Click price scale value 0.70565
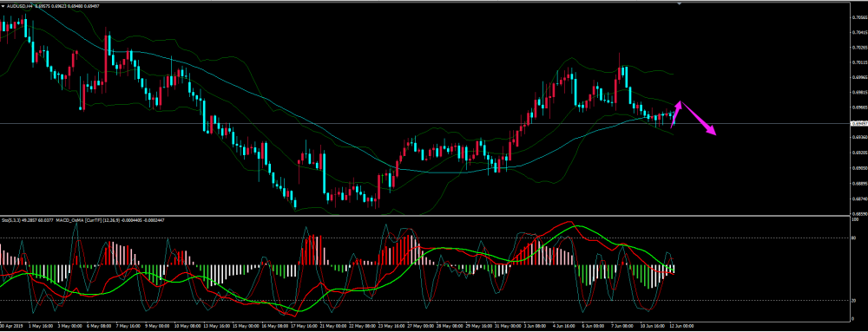 [858, 17]
